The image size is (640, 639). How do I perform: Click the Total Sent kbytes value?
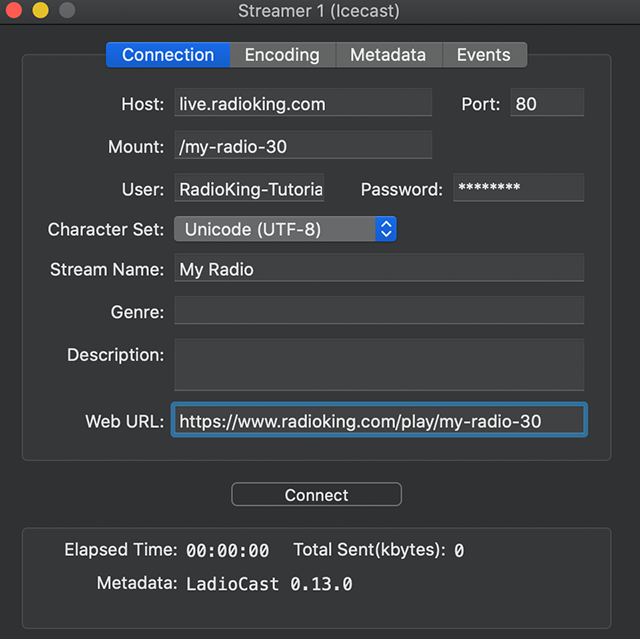point(459,550)
